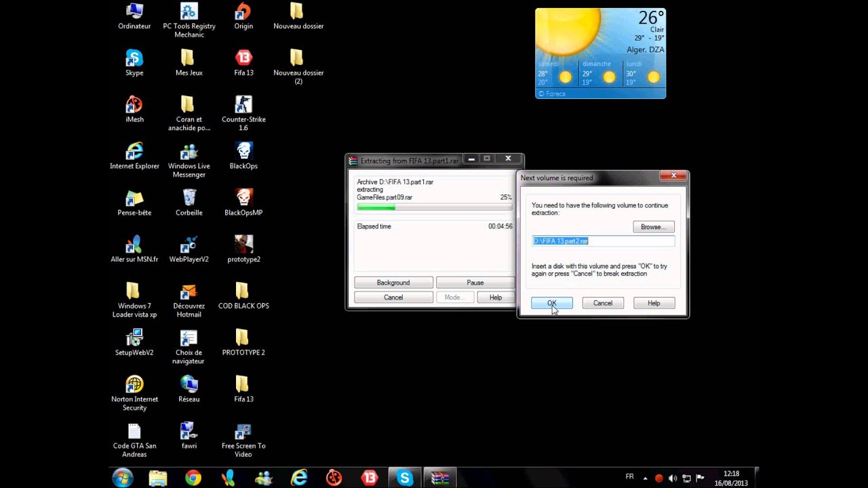Launch the BlackOpsMP shortcut
The height and width of the screenshot is (488, 868).
point(243,203)
